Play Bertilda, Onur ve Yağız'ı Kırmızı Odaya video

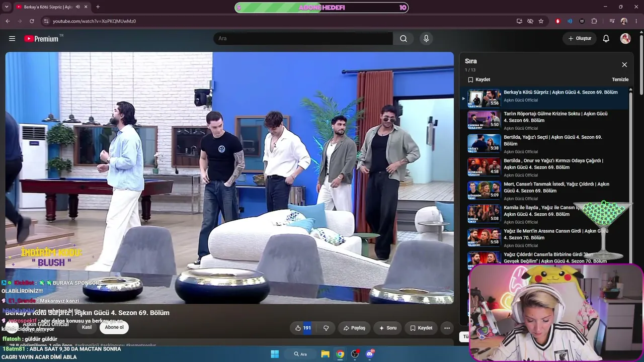pos(544,168)
